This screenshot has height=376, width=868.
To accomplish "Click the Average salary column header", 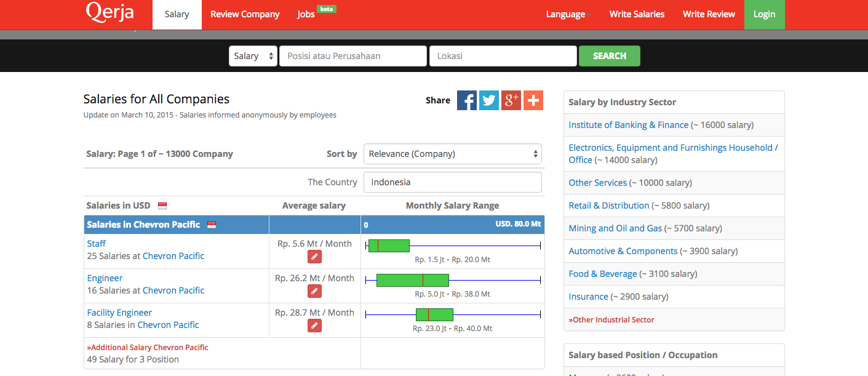I will tap(314, 206).
